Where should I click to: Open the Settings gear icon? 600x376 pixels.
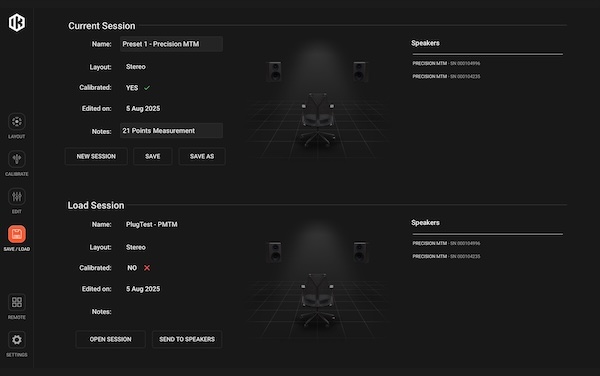17,340
